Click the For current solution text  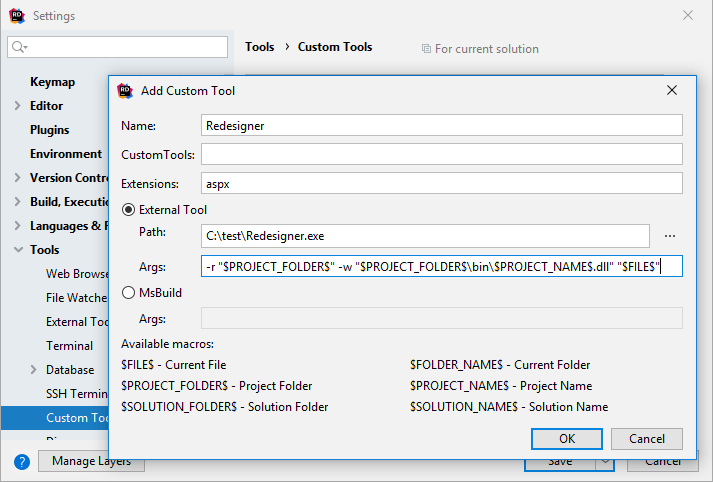[x=487, y=49]
